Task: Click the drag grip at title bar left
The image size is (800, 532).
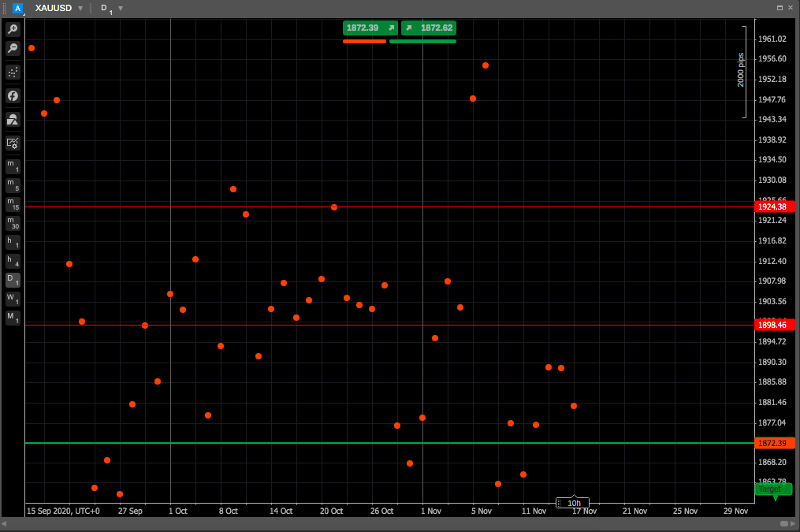Action: [x=5, y=8]
